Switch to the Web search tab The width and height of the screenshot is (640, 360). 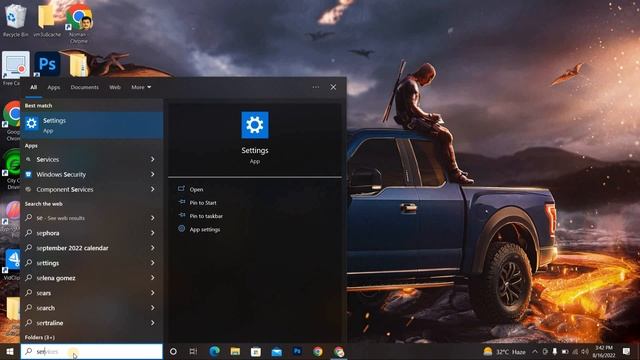click(x=115, y=87)
